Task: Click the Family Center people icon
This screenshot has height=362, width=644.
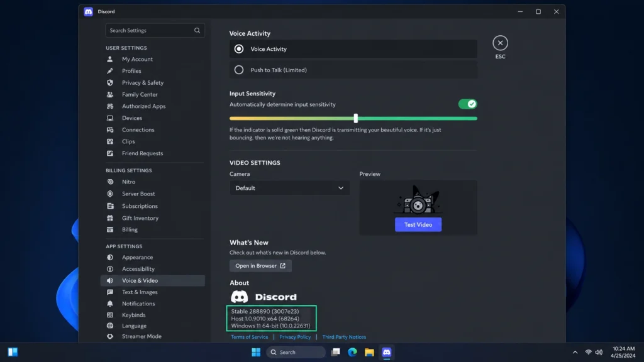Action: [109, 94]
